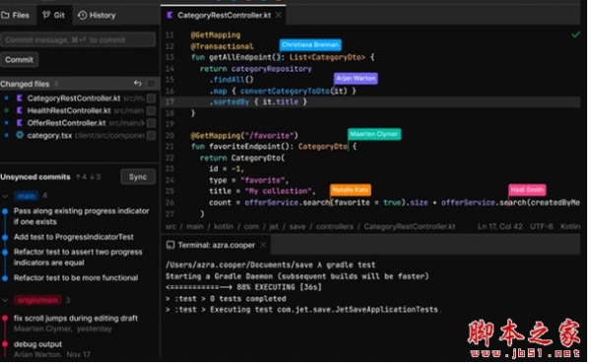Open category.tsx in changed files list
Screen dimensions: 591x364
49,136
